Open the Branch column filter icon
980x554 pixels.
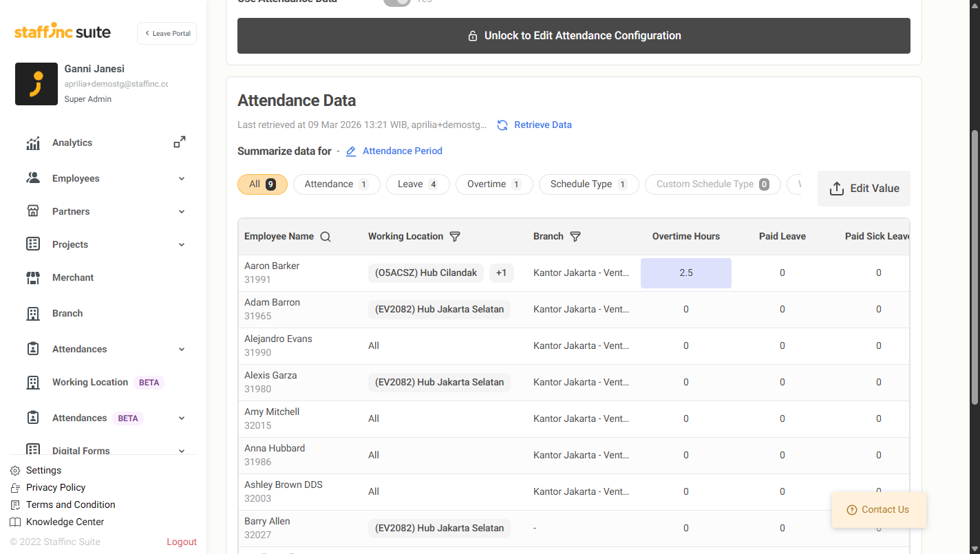point(575,237)
